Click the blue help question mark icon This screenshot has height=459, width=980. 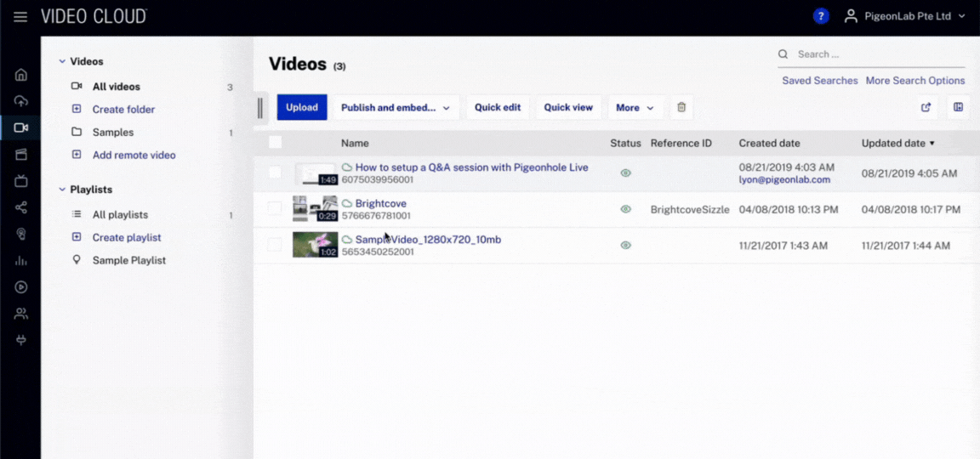[821, 17]
